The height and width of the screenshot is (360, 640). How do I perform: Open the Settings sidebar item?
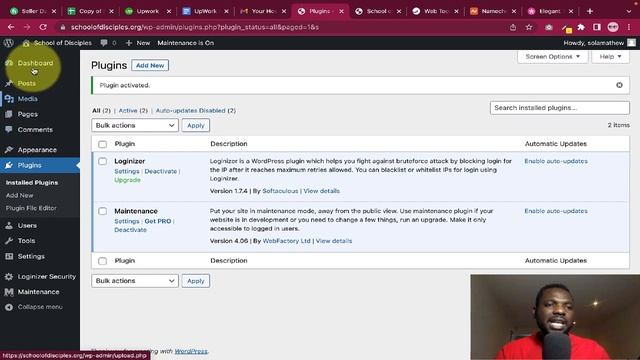31,256
